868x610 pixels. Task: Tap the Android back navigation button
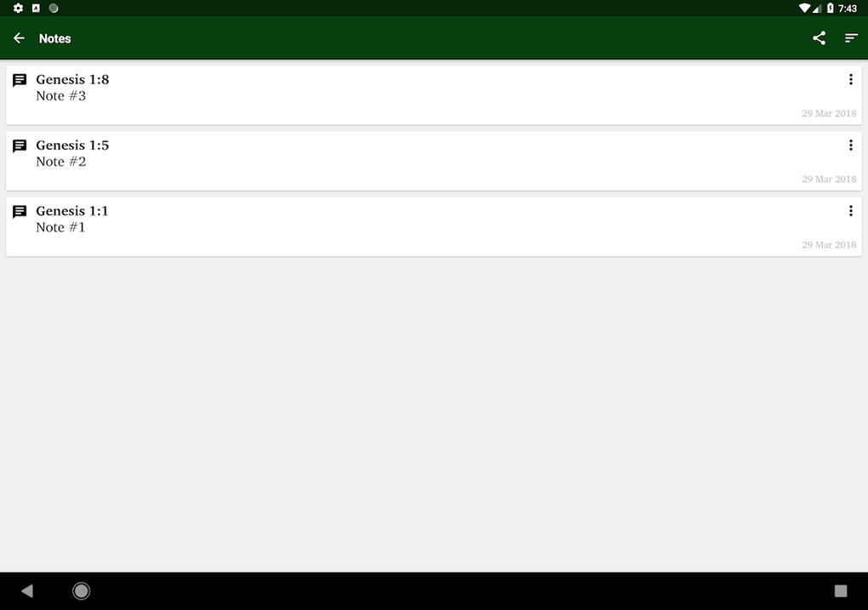[x=27, y=591]
